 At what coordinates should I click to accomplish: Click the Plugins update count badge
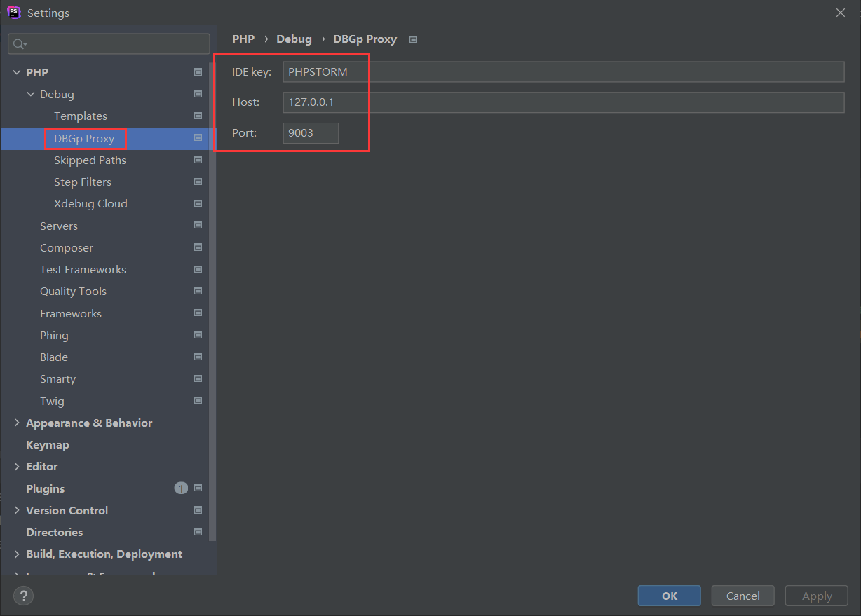(x=181, y=488)
